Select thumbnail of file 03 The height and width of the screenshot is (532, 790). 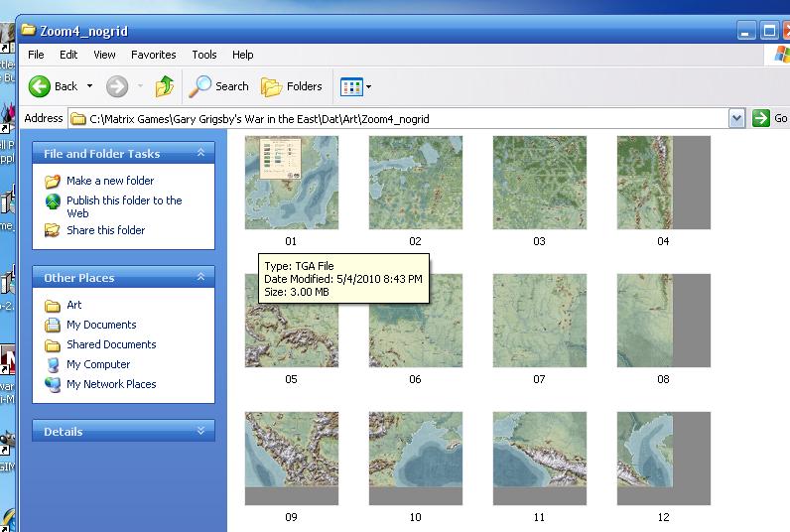coord(540,183)
